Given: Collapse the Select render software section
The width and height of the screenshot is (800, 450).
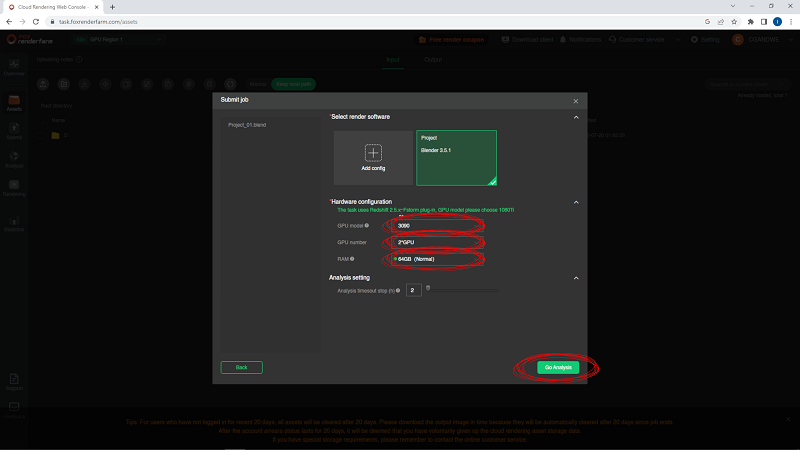Looking at the screenshot, I should pos(576,117).
